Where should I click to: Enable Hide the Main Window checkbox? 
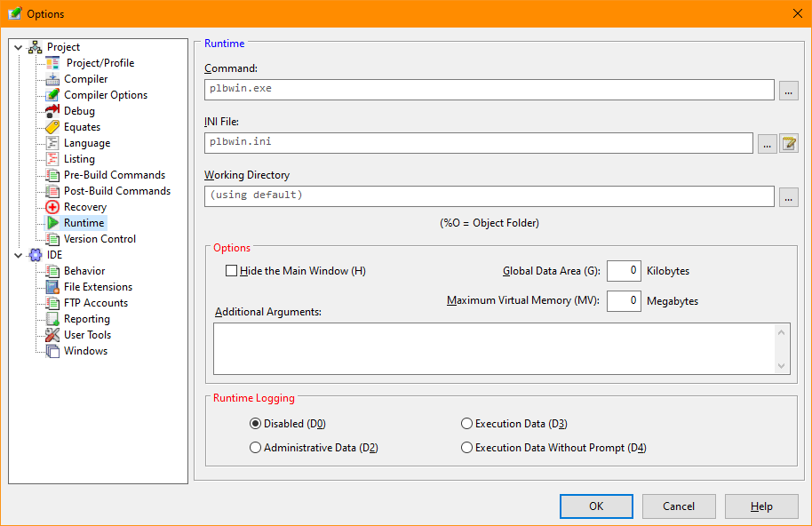[232, 271]
